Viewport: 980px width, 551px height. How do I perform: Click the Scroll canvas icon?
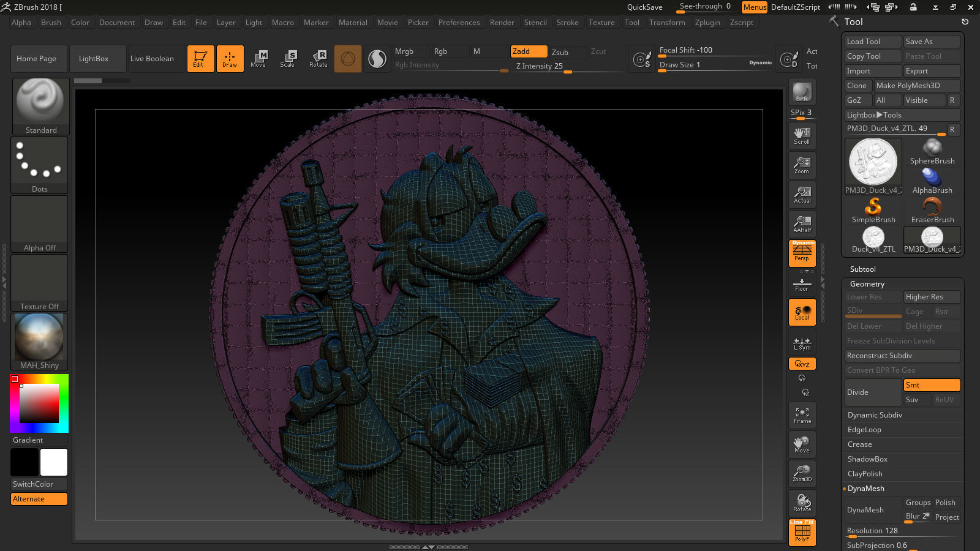click(x=802, y=136)
